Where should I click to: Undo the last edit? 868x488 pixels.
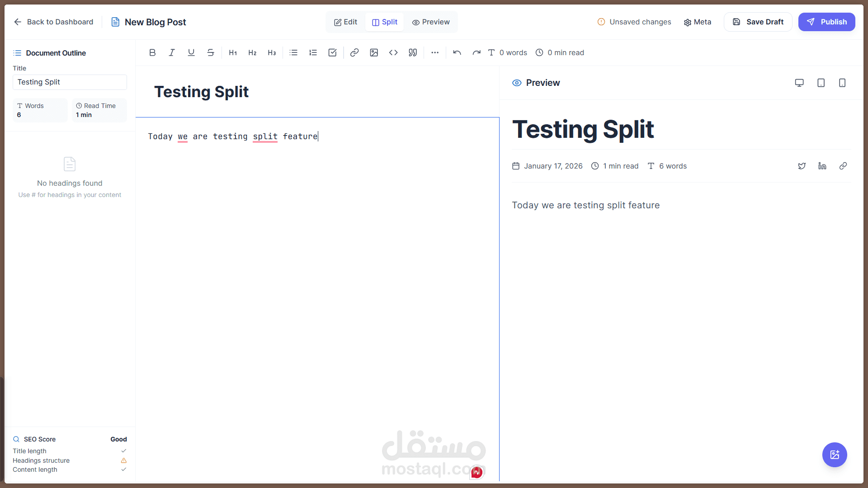(457, 52)
